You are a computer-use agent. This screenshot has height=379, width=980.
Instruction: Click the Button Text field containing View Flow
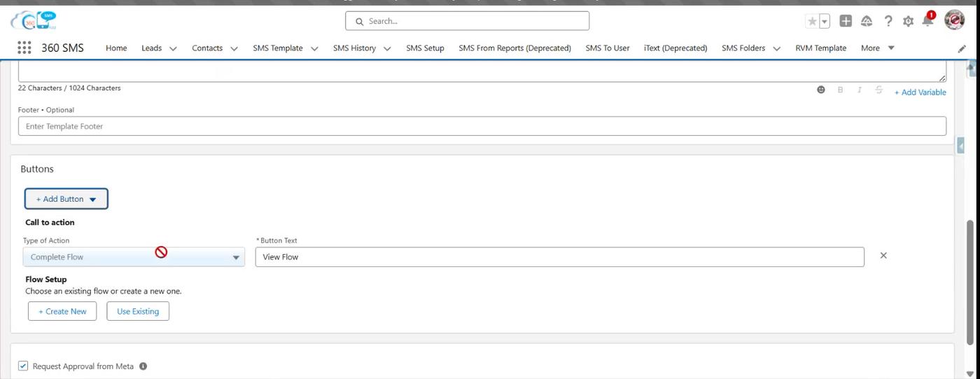(x=559, y=257)
